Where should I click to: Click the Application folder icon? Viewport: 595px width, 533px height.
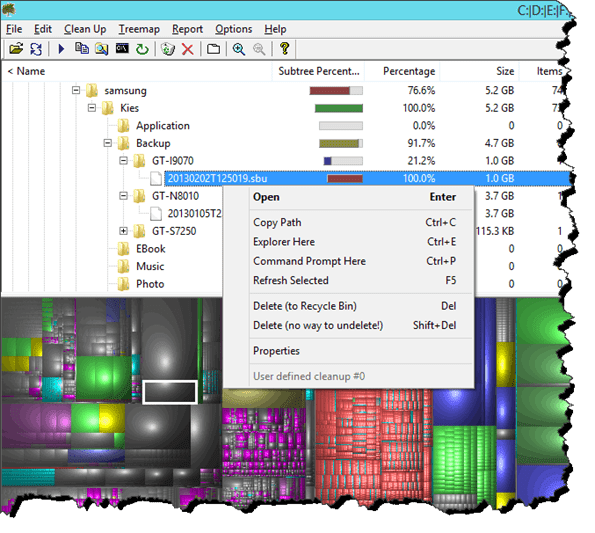(123, 126)
